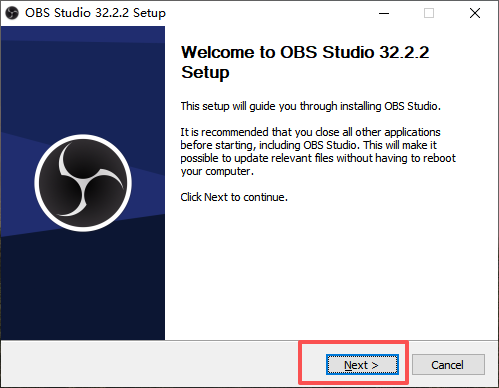The width and height of the screenshot is (499, 388).
Task: Click the OBS icon in title bar
Action: pyautogui.click(x=12, y=13)
